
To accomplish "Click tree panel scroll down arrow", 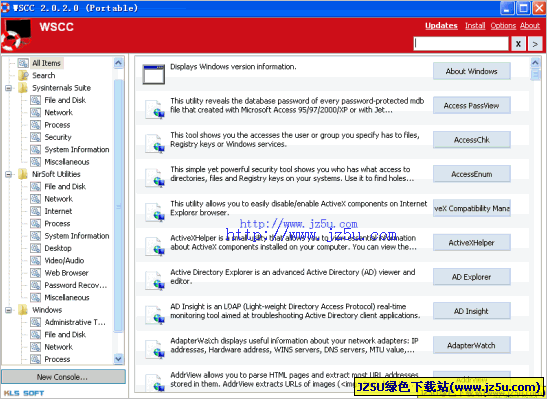I will pyautogui.click(x=119, y=359).
